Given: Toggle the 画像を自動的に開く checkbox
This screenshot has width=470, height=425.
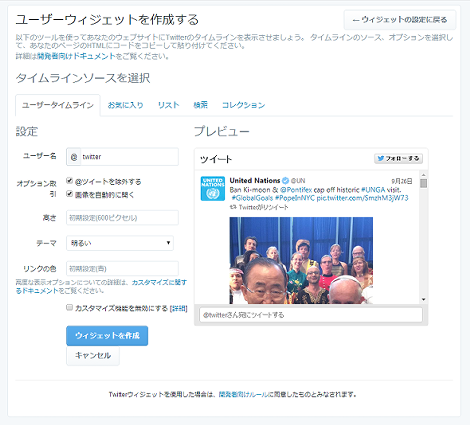Looking at the screenshot, I should [x=69, y=194].
